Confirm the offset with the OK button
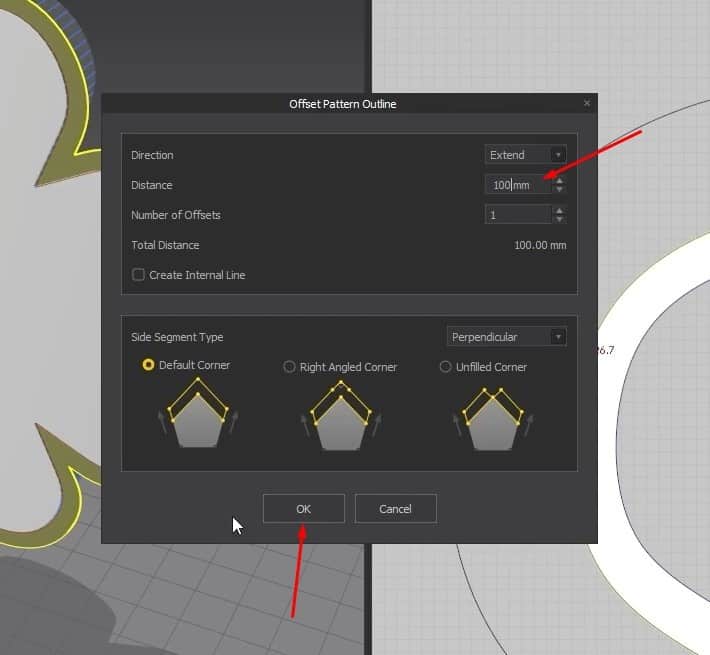 coord(303,509)
